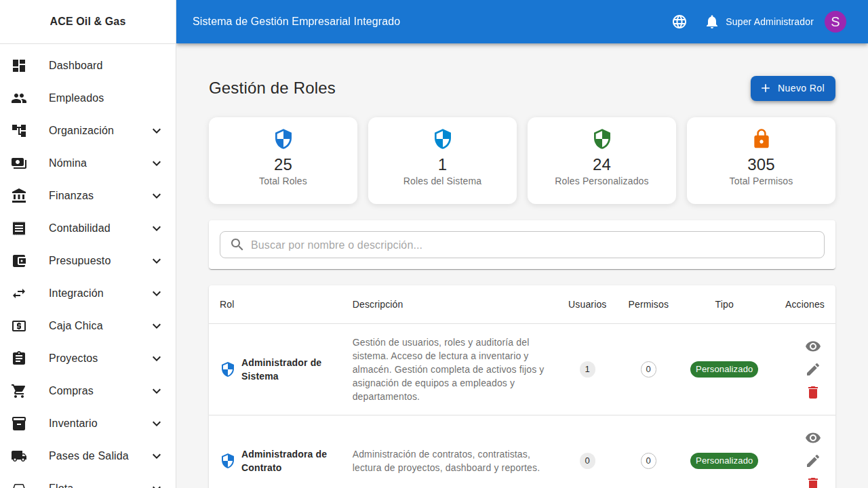Click the Empleados people icon
The height and width of the screenshot is (488, 868).
(x=19, y=98)
